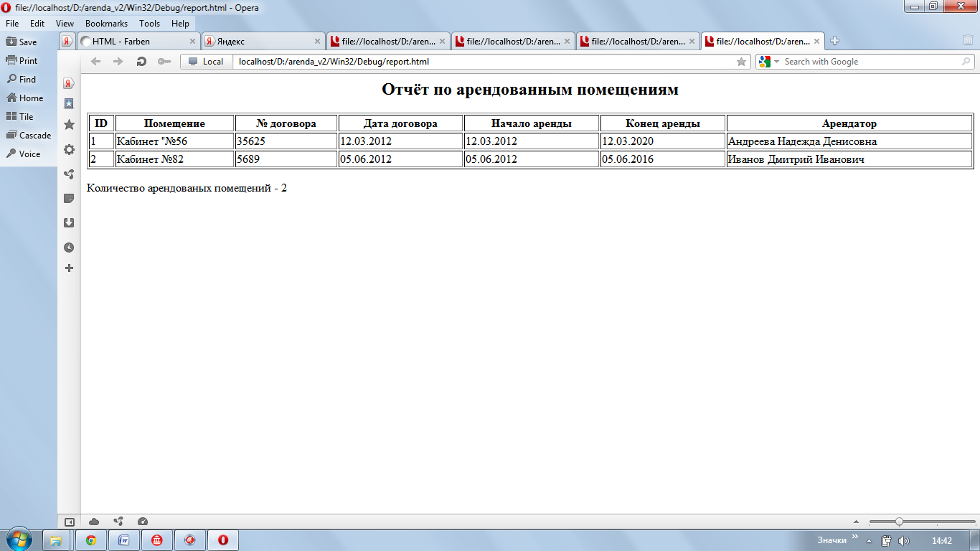The height and width of the screenshot is (551, 980).
Task: Open the zoom menu arrow beside the slider
Action: [856, 522]
